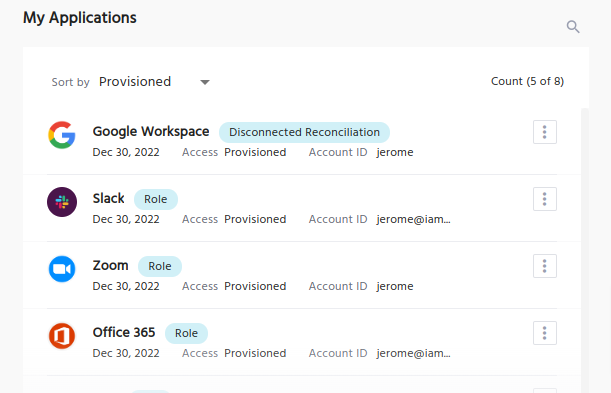Select the Provisioned sort value
This screenshot has height=393, width=611.
coord(135,82)
